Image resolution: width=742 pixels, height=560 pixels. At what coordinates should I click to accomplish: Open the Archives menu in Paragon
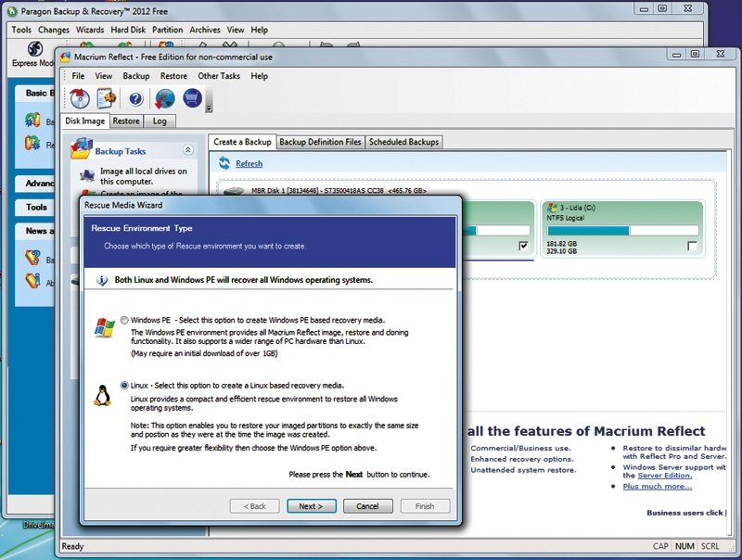pyautogui.click(x=205, y=30)
